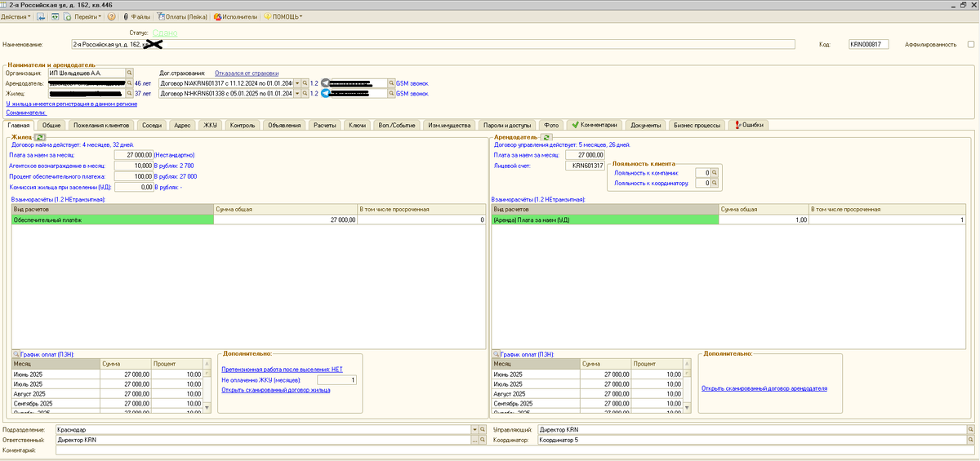980x461 pixels.
Task: Click magnifier for Лояльность к координатору
Action: [x=714, y=184]
